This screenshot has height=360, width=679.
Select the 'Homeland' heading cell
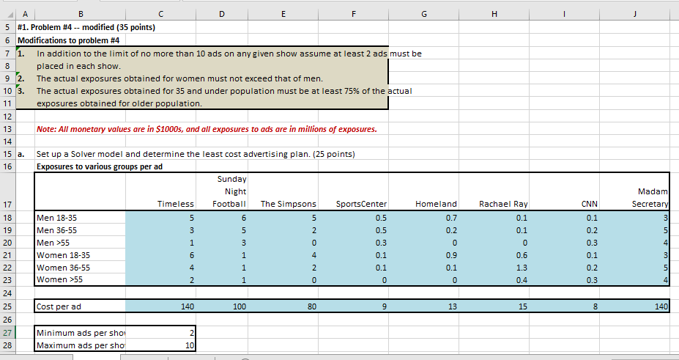coord(424,191)
